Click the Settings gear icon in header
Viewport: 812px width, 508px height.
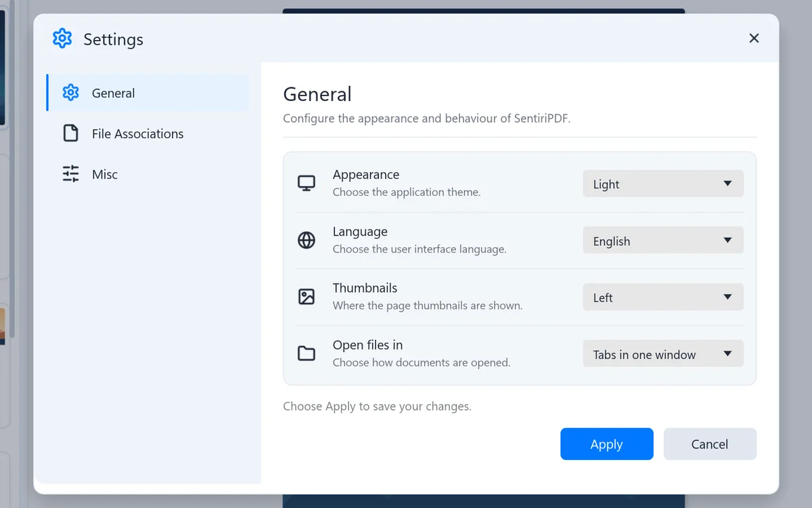[x=62, y=39]
